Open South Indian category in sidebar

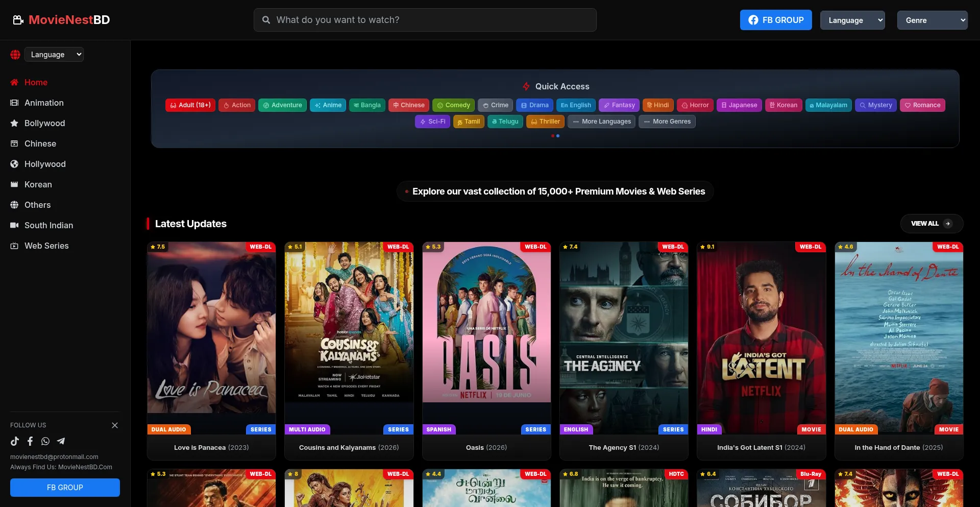(x=48, y=225)
